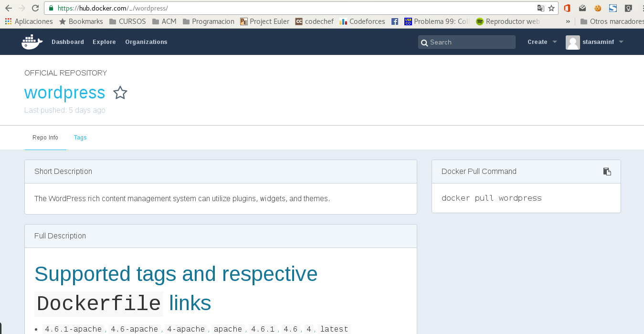The image size is (644, 334).
Task: Go to Dashboard in navigation bar
Action: coord(68,42)
